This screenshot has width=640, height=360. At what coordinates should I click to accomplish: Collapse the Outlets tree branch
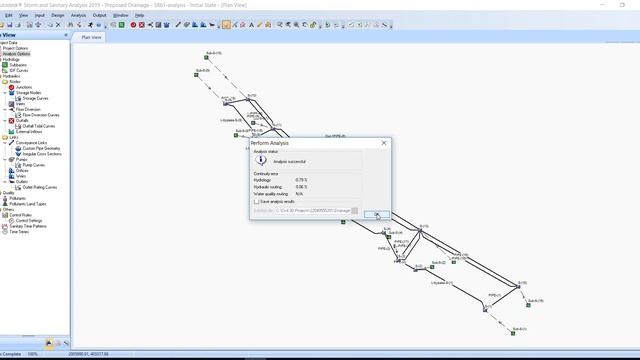[x=5, y=182]
